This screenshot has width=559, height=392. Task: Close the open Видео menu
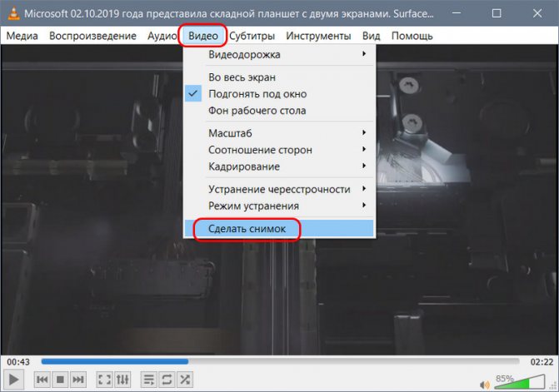tap(202, 36)
